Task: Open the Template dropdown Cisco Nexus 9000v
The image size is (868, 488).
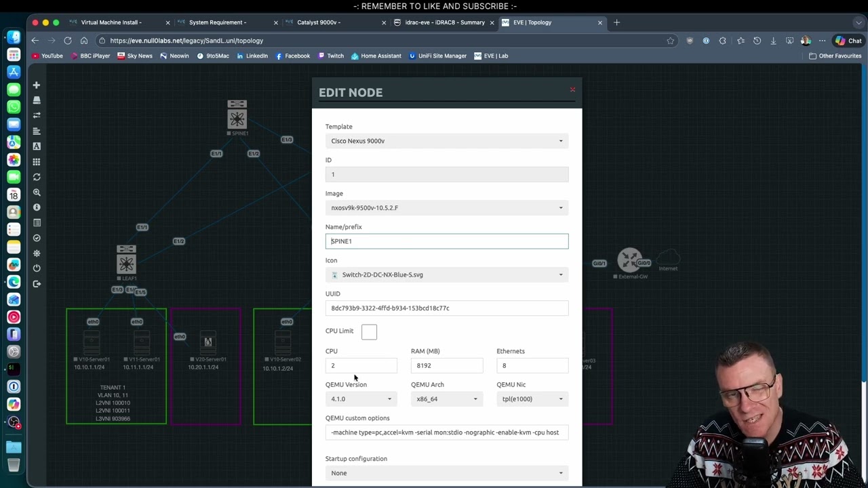Action: tap(447, 141)
